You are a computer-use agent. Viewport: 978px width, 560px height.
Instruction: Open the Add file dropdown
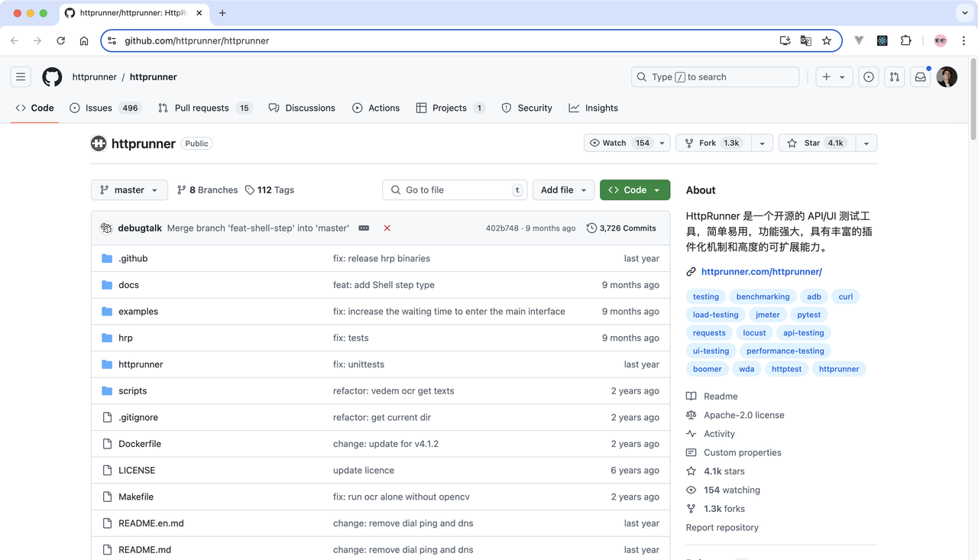(564, 189)
